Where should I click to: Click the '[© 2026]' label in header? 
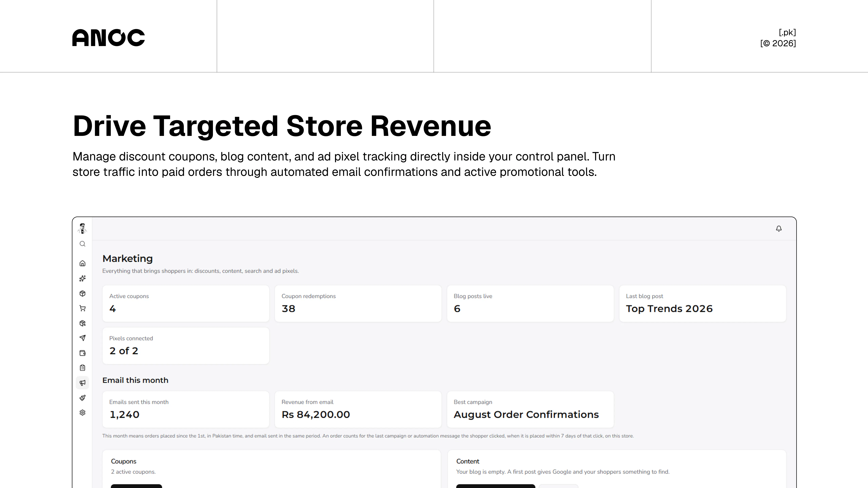point(778,43)
